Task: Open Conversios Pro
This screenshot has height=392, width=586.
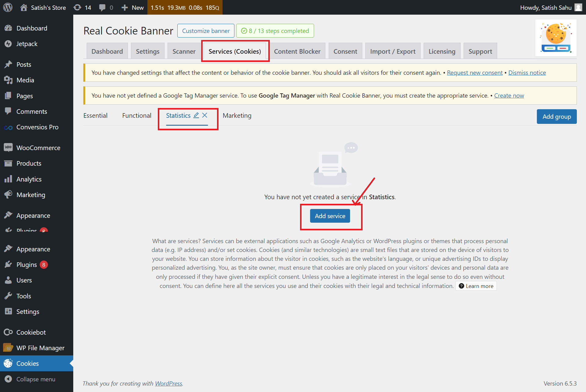Action: [x=37, y=127]
